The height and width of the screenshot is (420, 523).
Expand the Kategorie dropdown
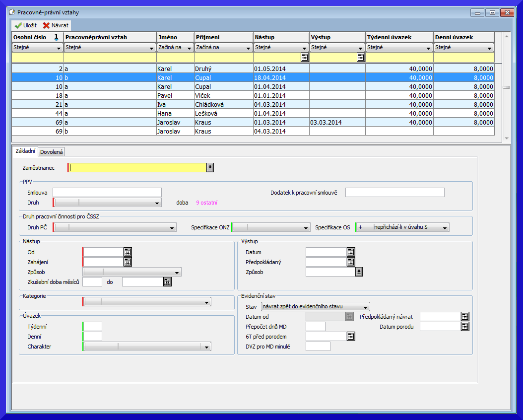pyautogui.click(x=206, y=302)
